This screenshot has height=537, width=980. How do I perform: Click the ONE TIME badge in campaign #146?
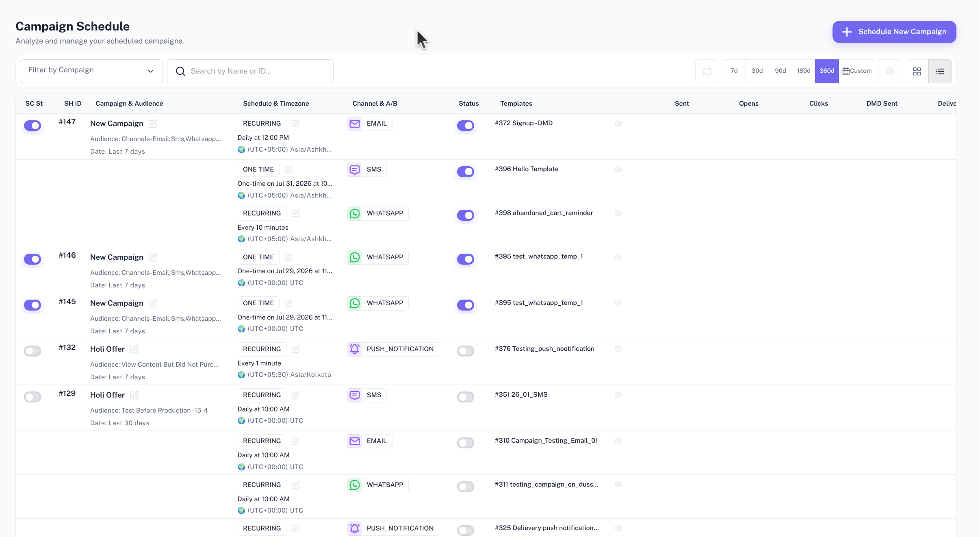[258, 257]
